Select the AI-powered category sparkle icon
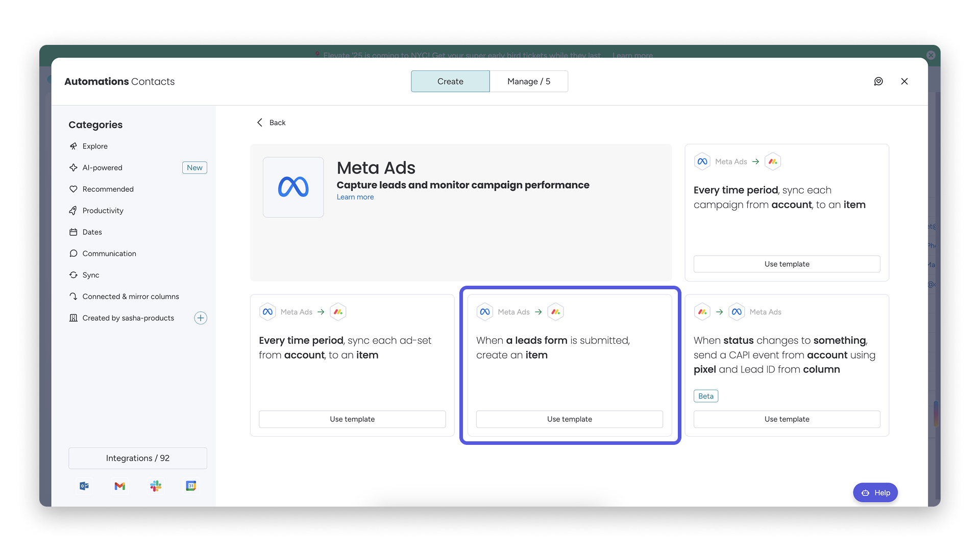980x551 pixels. click(73, 167)
